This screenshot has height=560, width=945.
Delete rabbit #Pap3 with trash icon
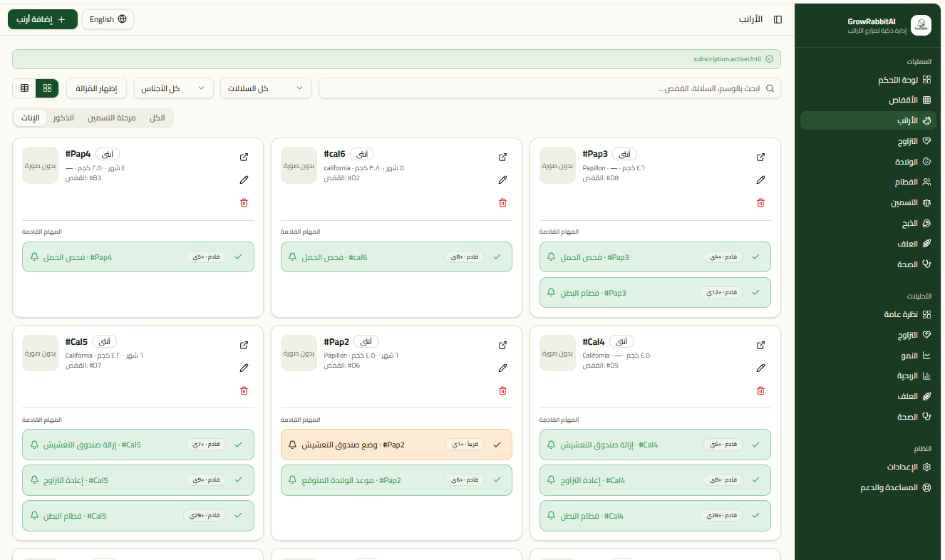(x=760, y=202)
